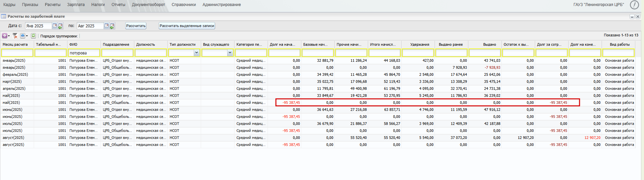This screenshot has width=644, height=180.
Task: Click the printer icon in the toolbar
Action: 22,36
